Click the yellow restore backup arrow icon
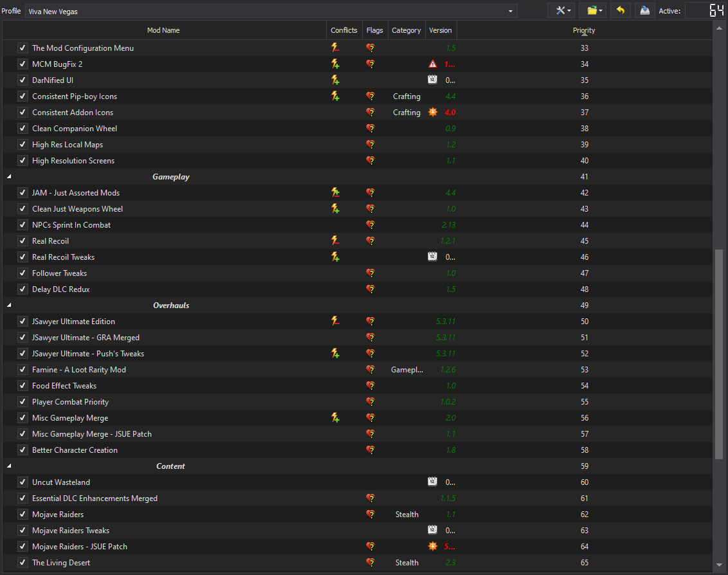Screen dimensions: 728x575 click(x=620, y=11)
